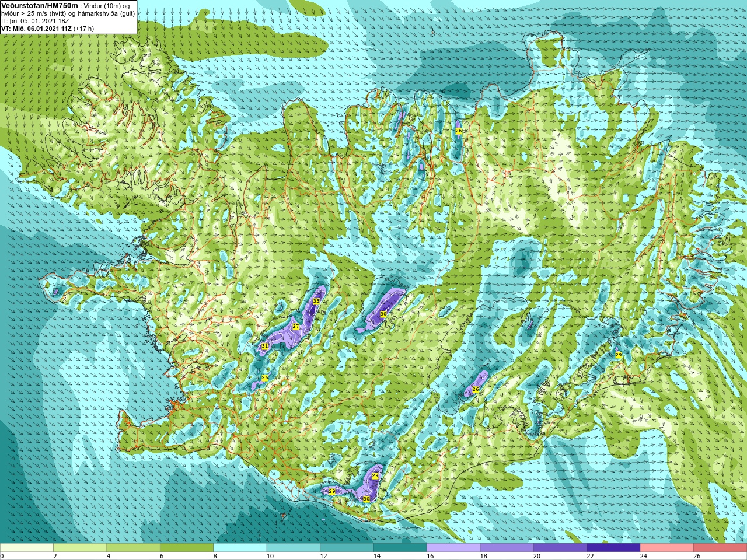
Task: Click the 14–16 m/s dark teal legend swatch
Action: [400, 548]
